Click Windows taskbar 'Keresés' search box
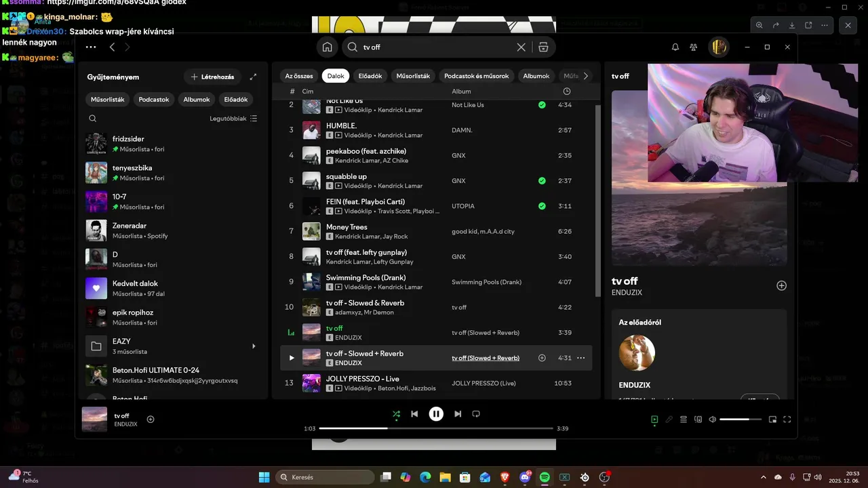The image size is (868, 488). click(325, 477)
